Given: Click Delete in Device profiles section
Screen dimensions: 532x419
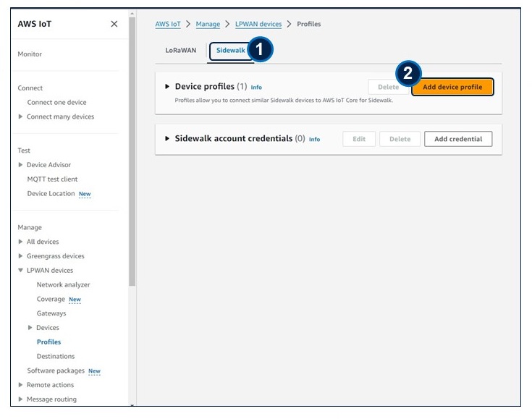Looking at the screenshot, I should [389, 87].
